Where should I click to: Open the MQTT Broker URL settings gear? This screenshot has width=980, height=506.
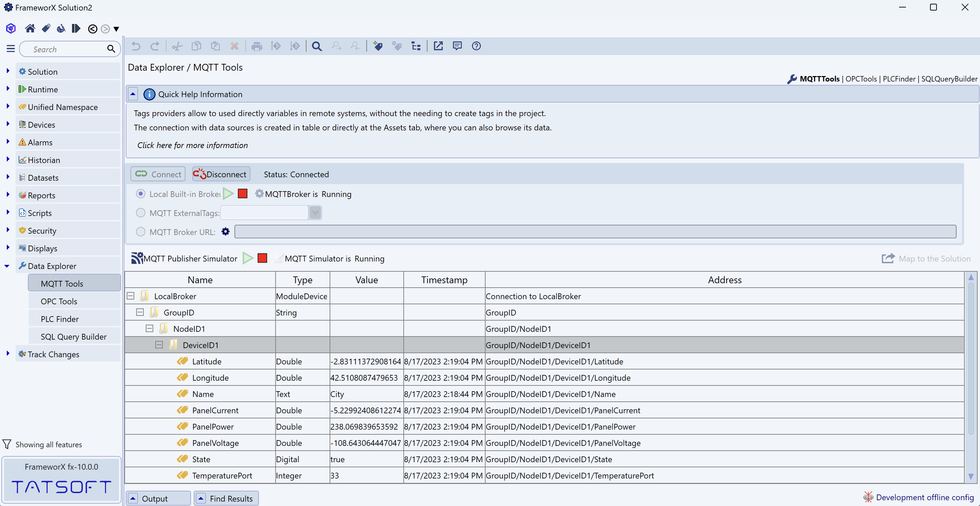[x=226, y=232]
